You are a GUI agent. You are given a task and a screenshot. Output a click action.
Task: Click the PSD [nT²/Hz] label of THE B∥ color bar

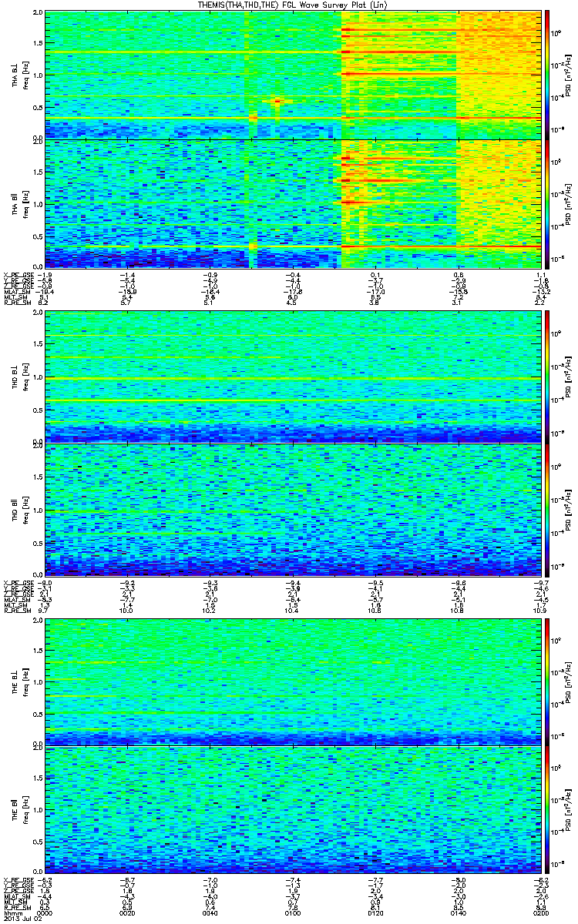[570, 811]
